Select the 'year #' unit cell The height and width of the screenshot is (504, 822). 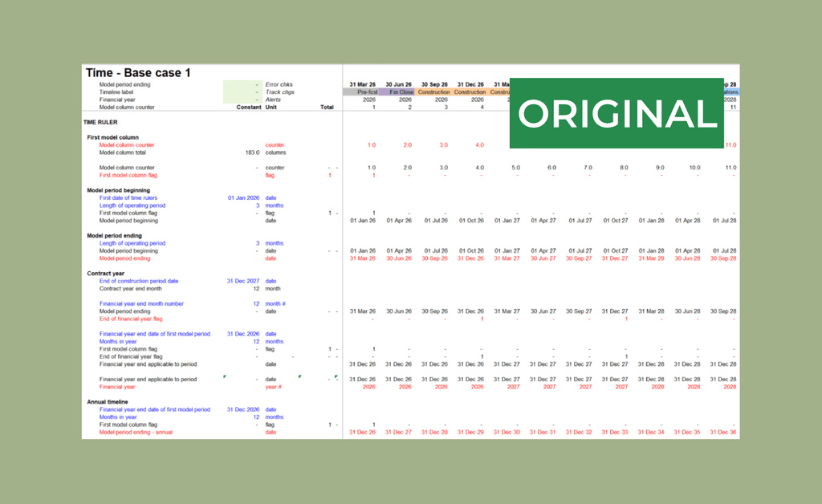pyautogui.click(x=274, y=387)
